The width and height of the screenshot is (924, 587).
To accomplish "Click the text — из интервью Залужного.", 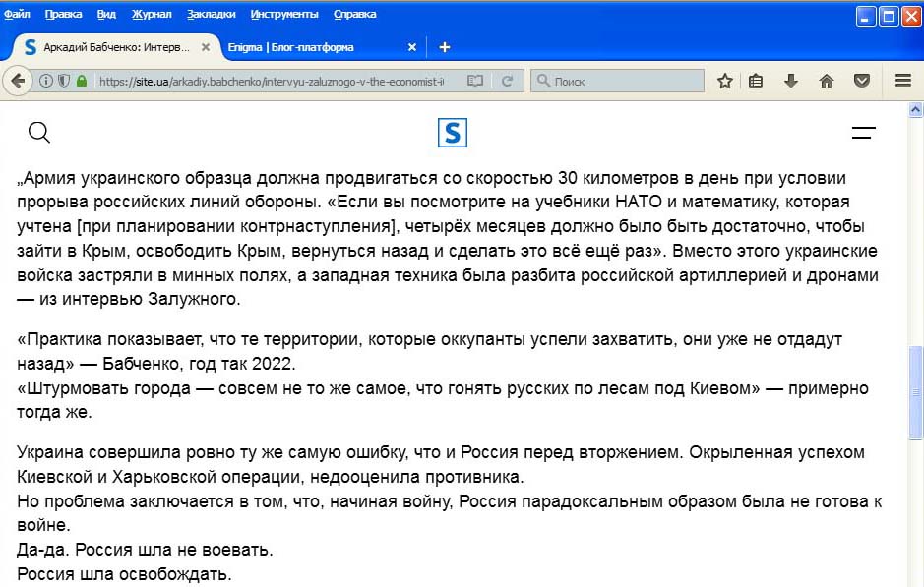I will coord(129,299).
